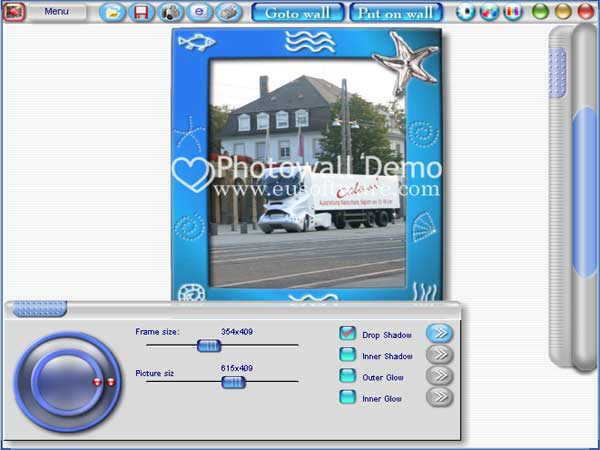Screen dimensions: 600x450
Task: Click the Put on wall button
Action: 396,12
